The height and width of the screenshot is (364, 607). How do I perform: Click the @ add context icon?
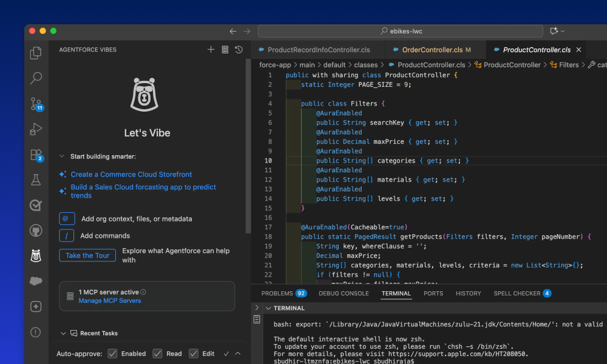pyautogui.click(x=67, y=218)
